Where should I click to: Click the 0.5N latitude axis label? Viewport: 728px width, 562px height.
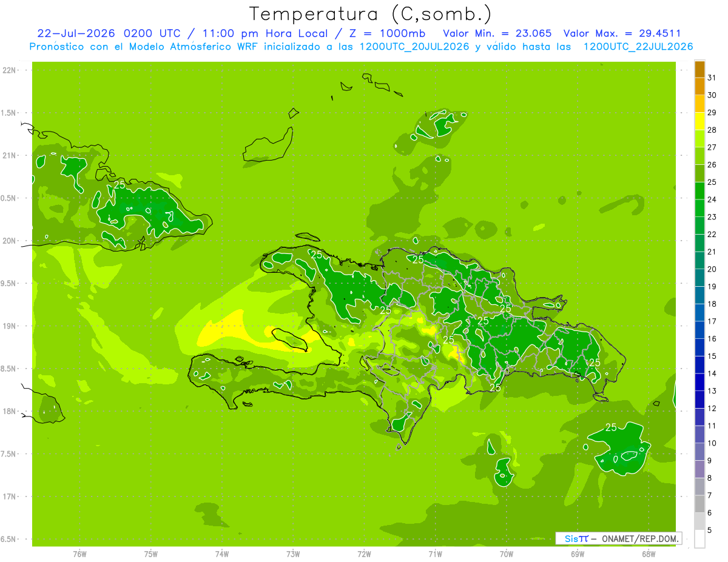[9, 198]
